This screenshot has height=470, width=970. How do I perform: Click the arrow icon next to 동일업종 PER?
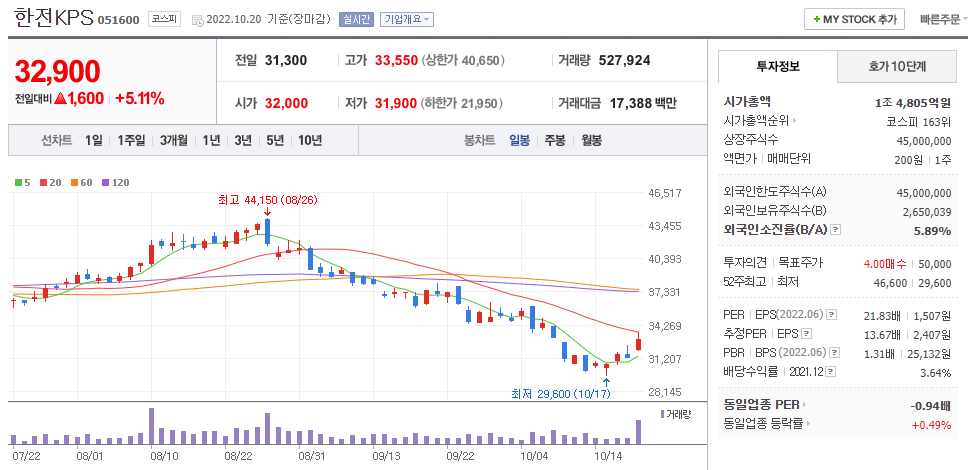(x=804, y=405)
